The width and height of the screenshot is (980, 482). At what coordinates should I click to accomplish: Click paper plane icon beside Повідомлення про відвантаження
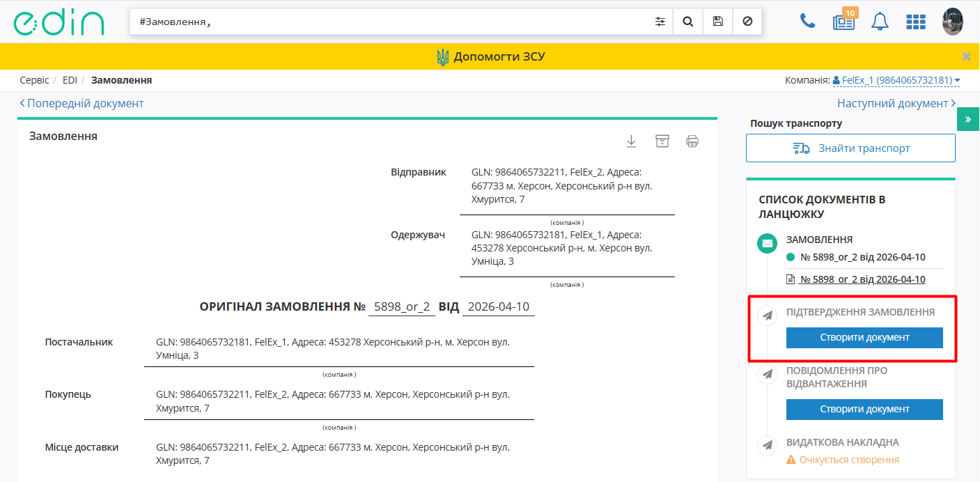tap(767, 374)
